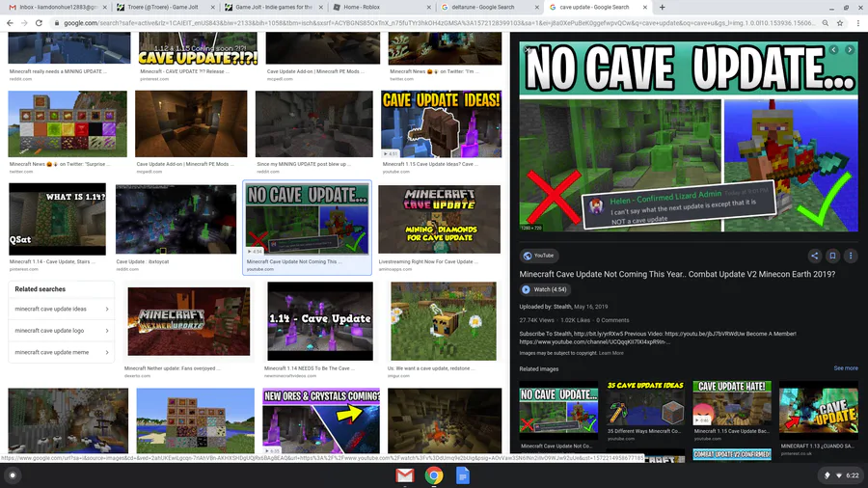Select the cave update Google Search tab
Viewport: 868px width, 488px height.
click(597, 7)
